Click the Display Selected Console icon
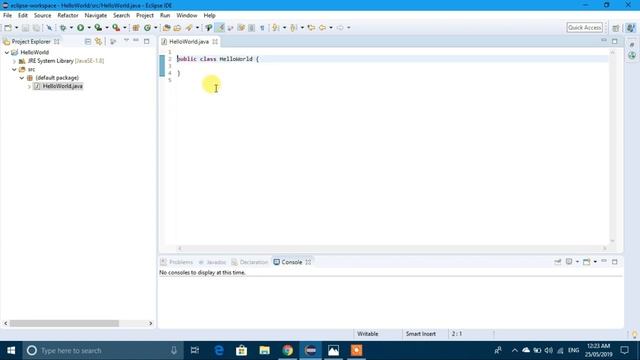Screen dimensions: 640x360 (569, 262)
